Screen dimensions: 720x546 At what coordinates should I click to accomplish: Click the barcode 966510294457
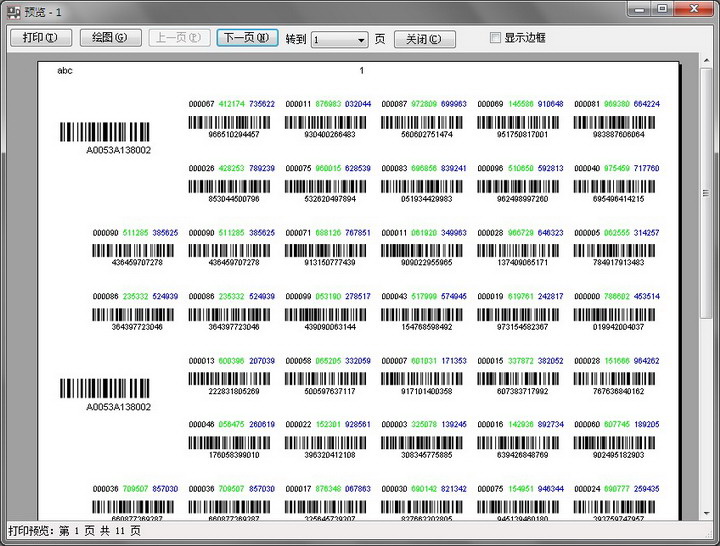click(229, 122)
